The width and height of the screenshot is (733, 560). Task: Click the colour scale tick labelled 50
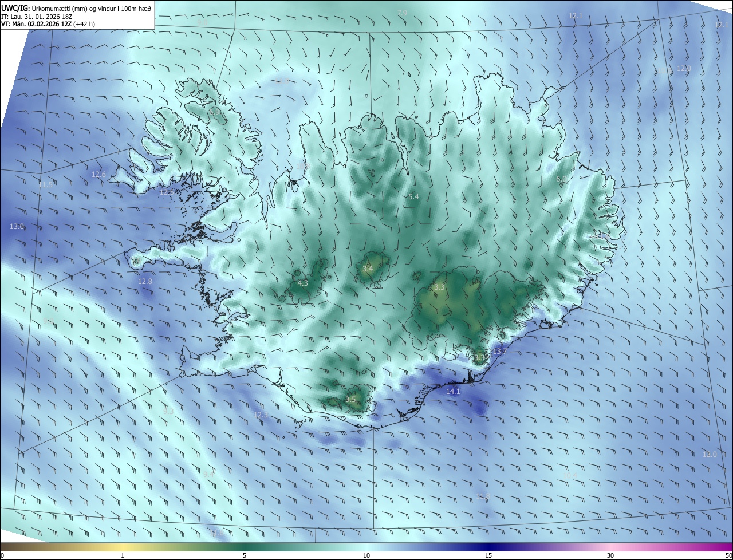pos(729,555)
